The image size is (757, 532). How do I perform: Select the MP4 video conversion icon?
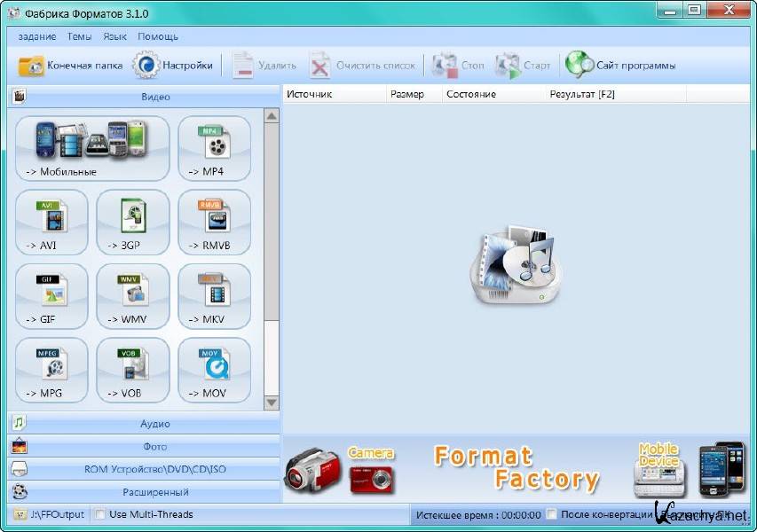click(x=214, y=148)
